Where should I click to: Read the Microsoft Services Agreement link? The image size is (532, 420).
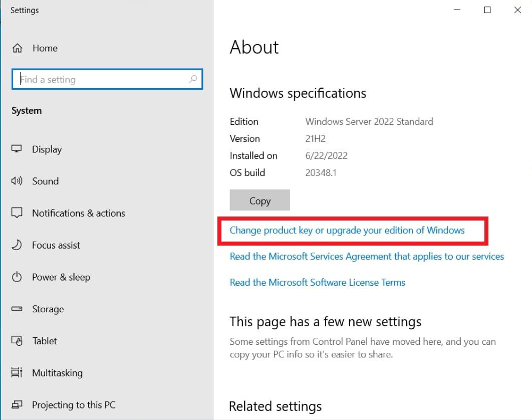coord(367,257)
